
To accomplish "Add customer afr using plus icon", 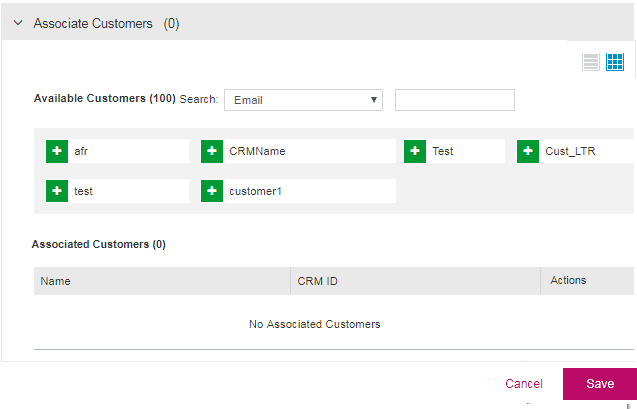I will point(57,151).
